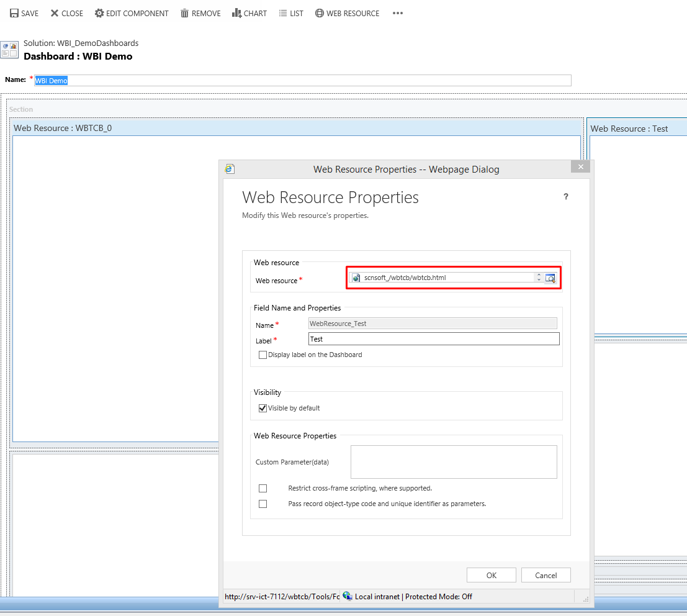Check Restrict cross-frame scripting option
Viewport: 687px width, 616px height.
(x=263, y=489)
